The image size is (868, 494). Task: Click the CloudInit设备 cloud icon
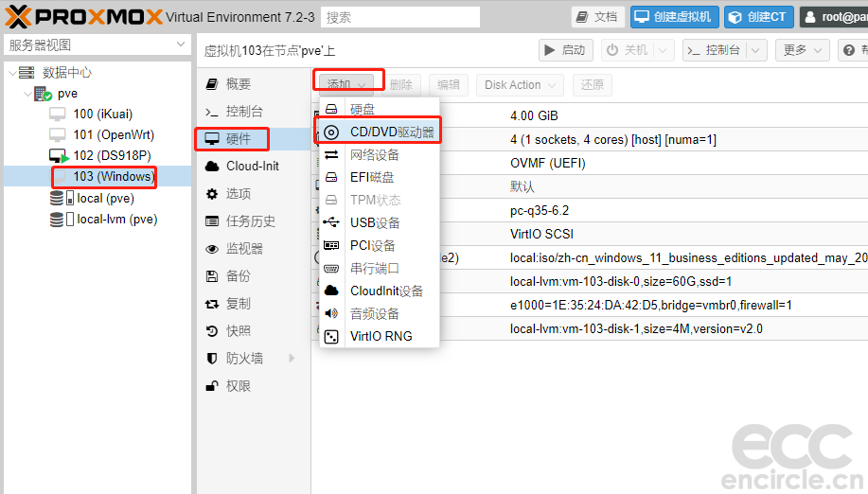[x=331, y=291]
